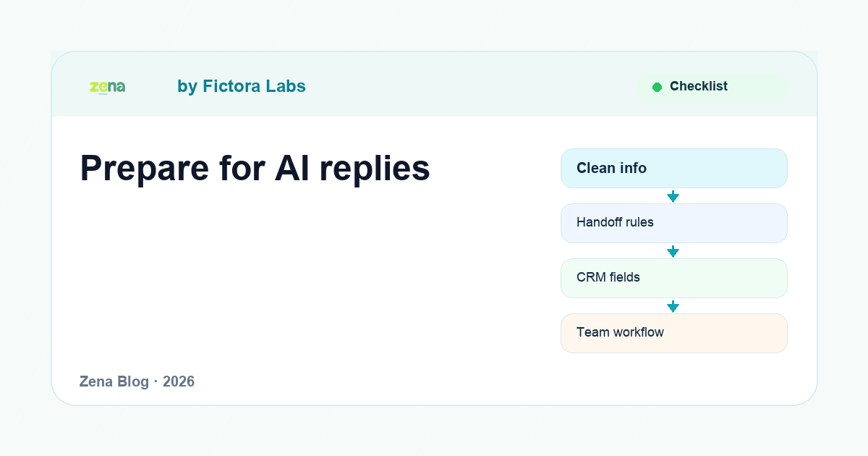Click the green dot beside Checklist
Image resolution: width=868 pixels, height=456 pixels.
pyautogui.click(x=657, y=87)
